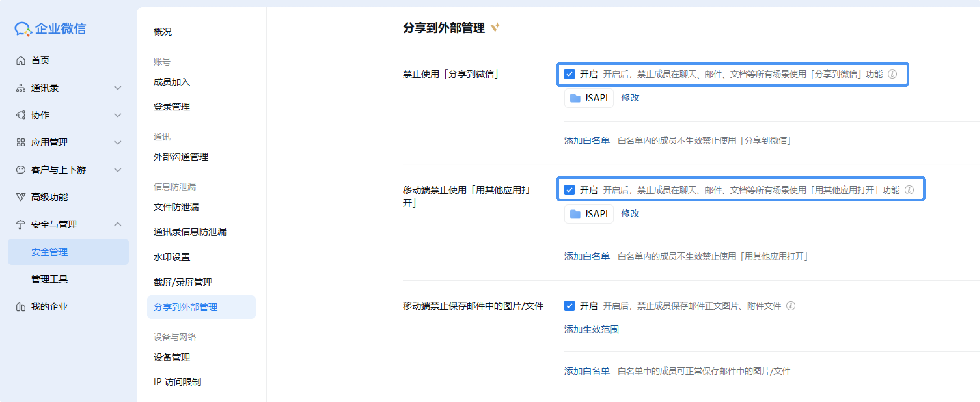Click the org-chart icon beside 通讯录
This screenshot has height=402, width=980.
(x=21, y=88)
